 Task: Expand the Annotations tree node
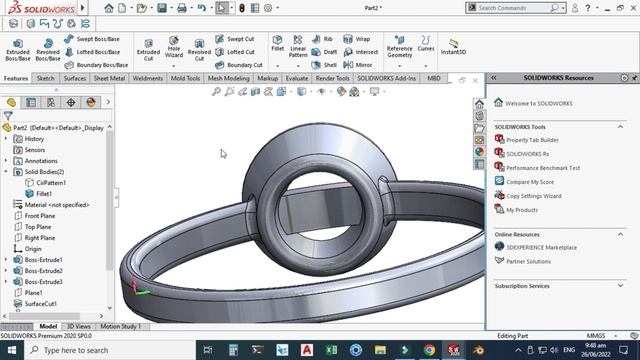pyautogui.click(x=6, y=161)
